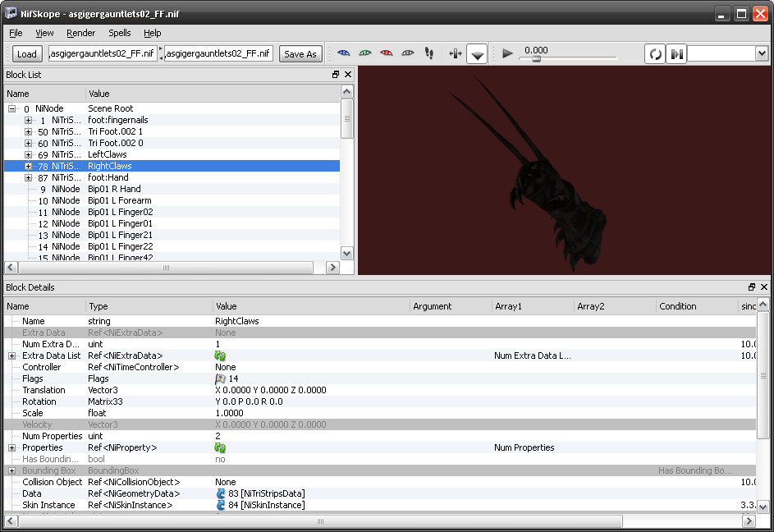Click the flag icon in Flags row
Viewport: 774px width, 532px height.
[x=220, y=378]
